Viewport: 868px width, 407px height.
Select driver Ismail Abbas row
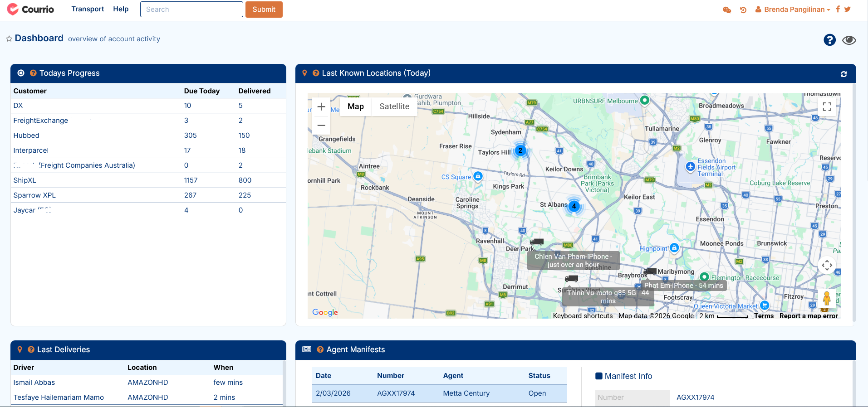coord(147,383)
